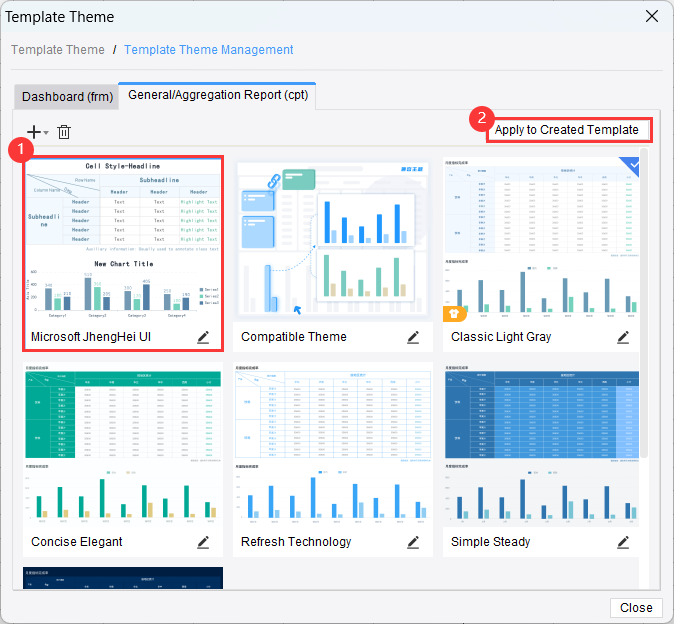Image resolution: width=674 pixels, height=624 pixels.
Task: Click the trash icon to delete theme
Action: pos(64,132)
